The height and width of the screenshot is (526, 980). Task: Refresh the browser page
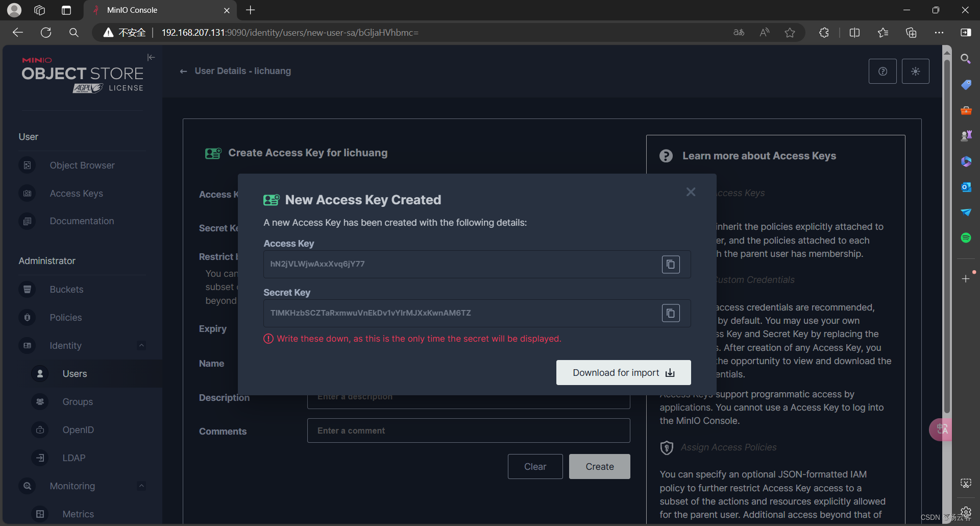tap(46, 33)
